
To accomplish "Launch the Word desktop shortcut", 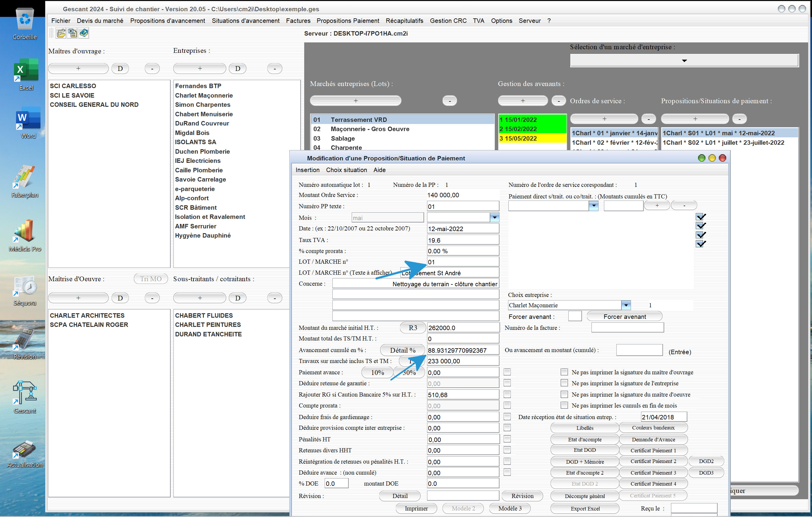I will coord(28,123).
